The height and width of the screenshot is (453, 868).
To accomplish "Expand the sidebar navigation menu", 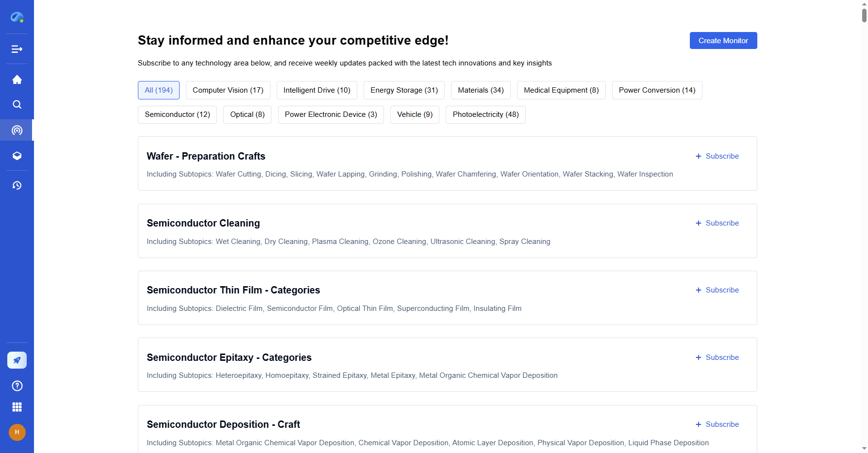I will tap(17, 49).
